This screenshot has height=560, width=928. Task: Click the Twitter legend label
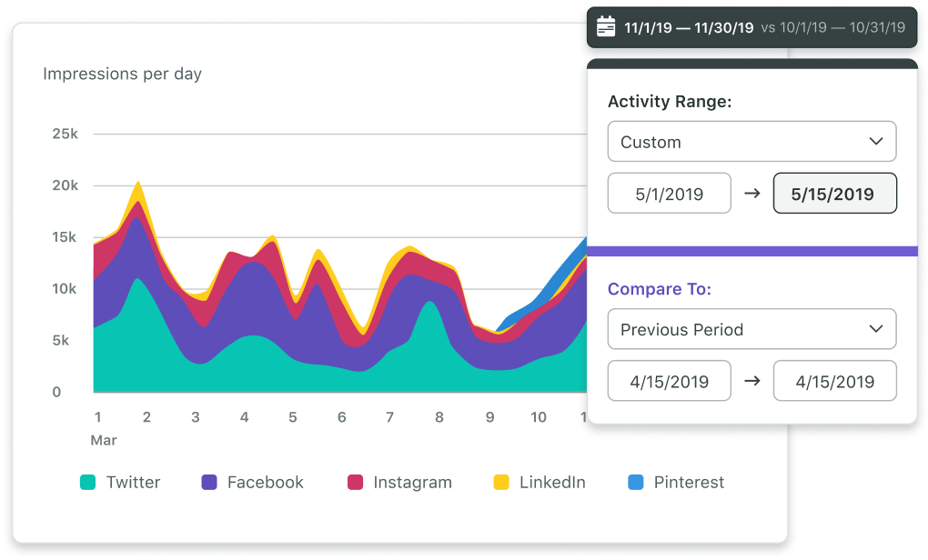pos(133,483)
